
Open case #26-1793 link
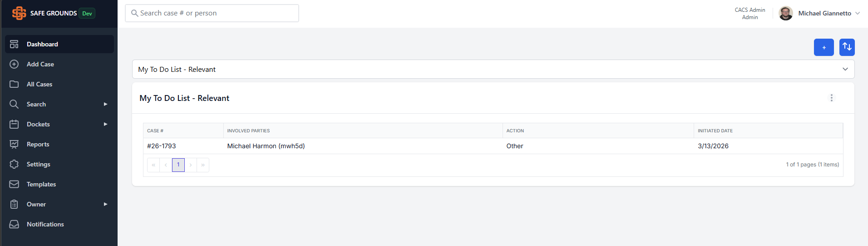click(162, 146)
